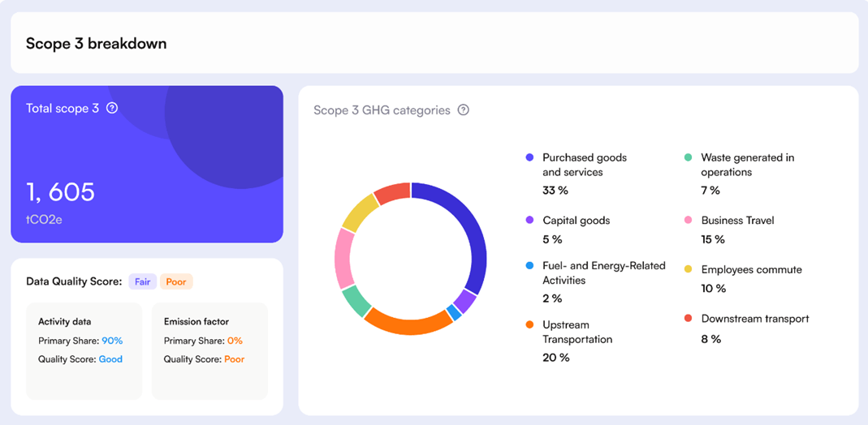Click help icon next to Total scope 3
The height and width of the screenshot is (425, 868).
(x=112, y=108)
